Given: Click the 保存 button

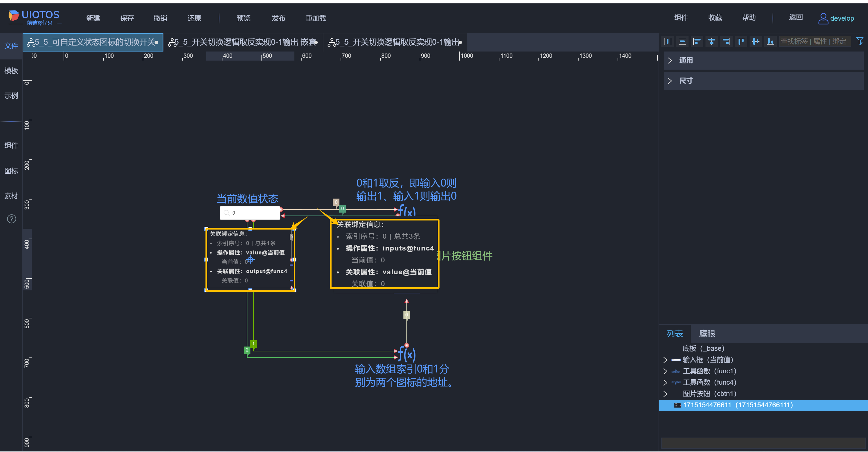Looking at the screenshot, I should click(127, 18).
